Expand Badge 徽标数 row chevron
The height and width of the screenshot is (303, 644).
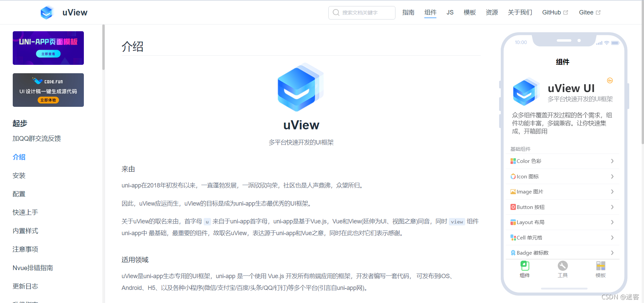[612, 253]
